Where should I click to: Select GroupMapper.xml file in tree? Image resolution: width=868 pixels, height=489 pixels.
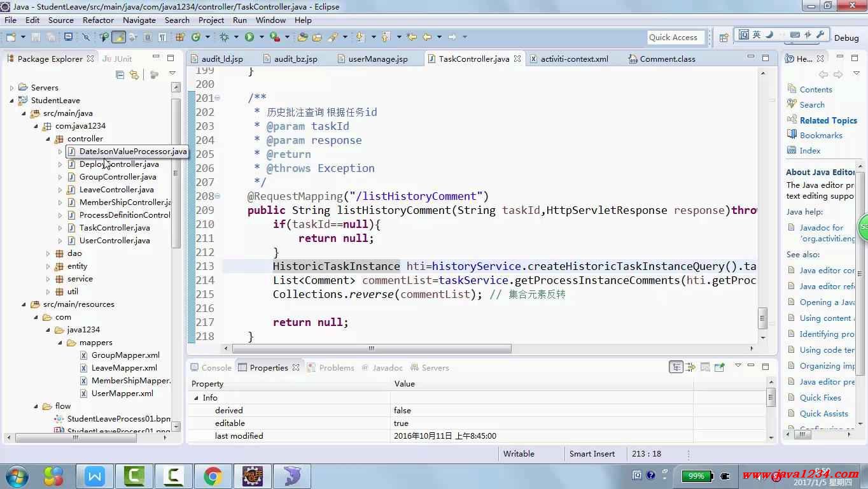(125, 355)
